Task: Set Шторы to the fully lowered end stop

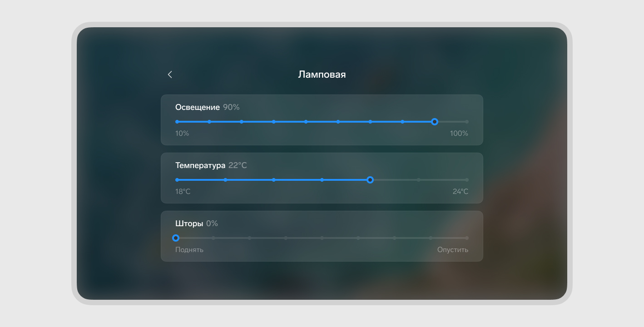Action: (x=467, y=238)
